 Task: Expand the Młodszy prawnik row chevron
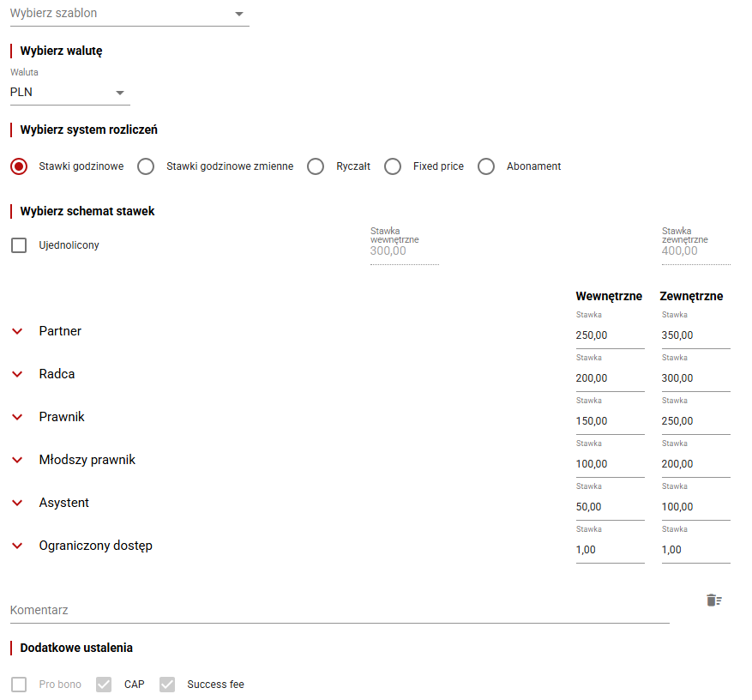point(17,460)
